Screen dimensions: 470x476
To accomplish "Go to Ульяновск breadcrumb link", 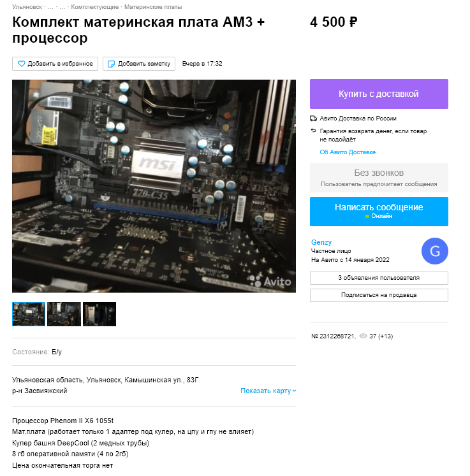I will [27, 6].
